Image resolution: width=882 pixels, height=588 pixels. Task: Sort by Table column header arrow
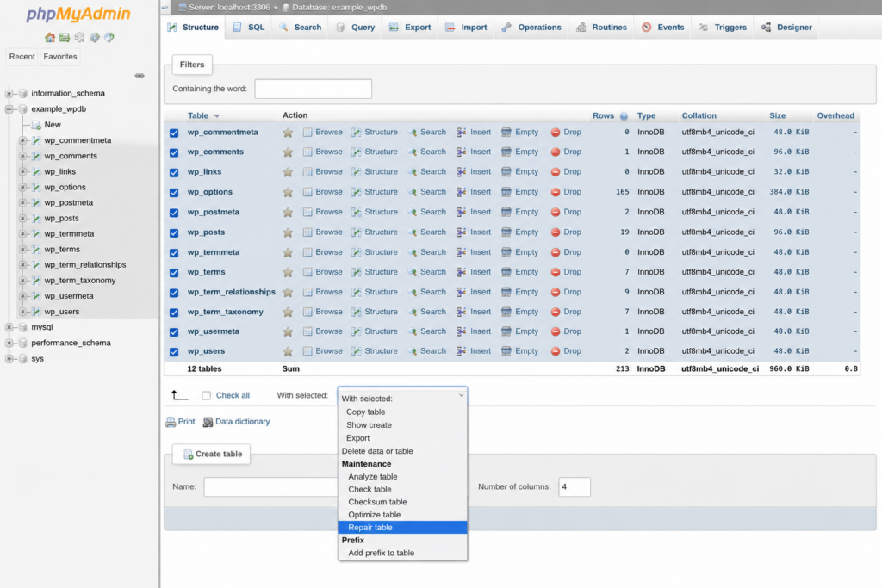tap(216, 116)
